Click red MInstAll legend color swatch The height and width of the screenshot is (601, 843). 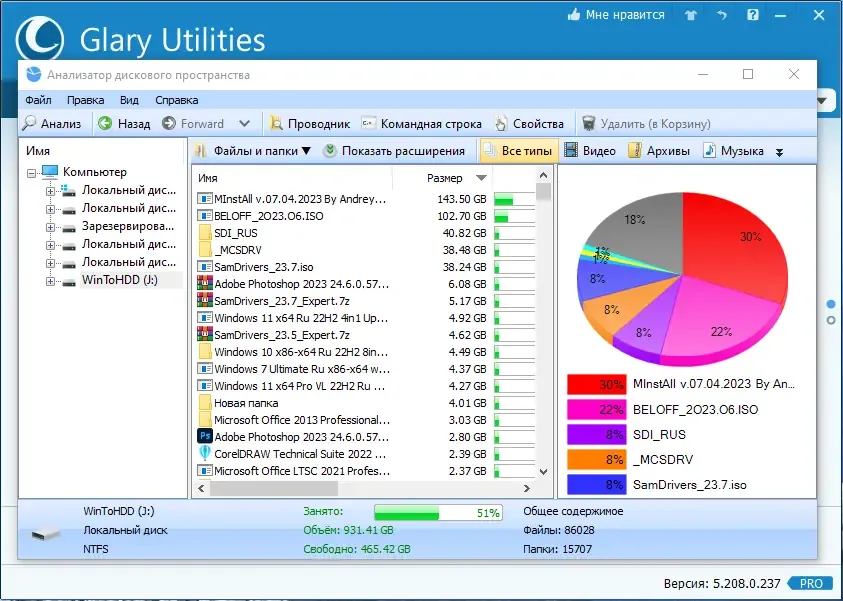[x=597, y=384]
